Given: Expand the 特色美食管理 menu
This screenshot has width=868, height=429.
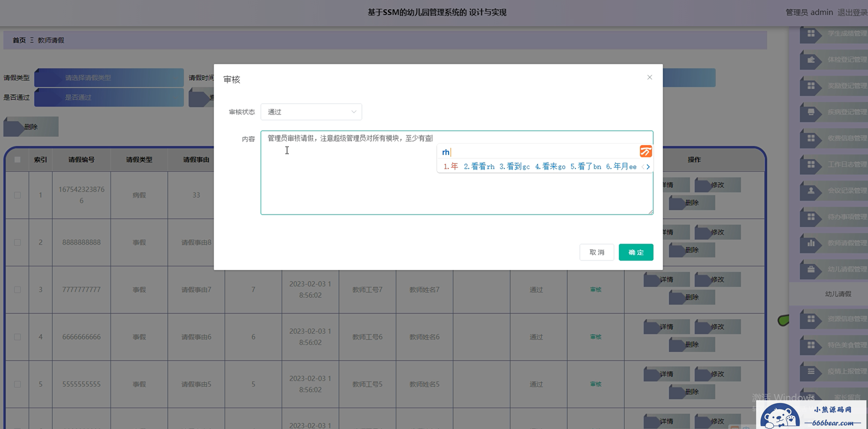Looking at the screenshot, I should [834, 345].
